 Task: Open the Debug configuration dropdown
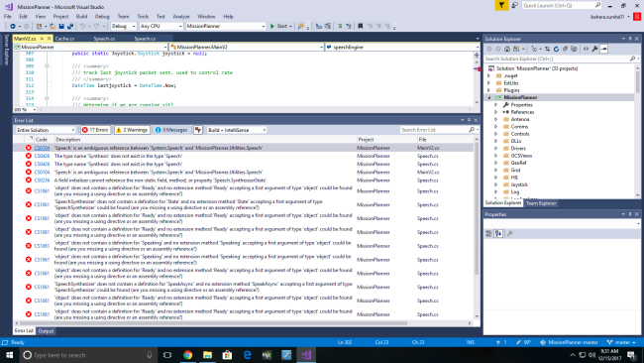(x=123, y=26)
